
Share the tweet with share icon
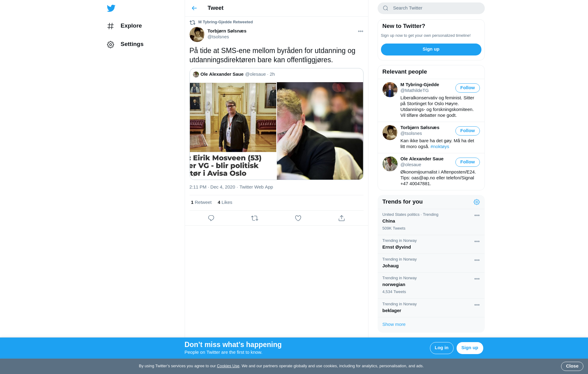point(341,218)
